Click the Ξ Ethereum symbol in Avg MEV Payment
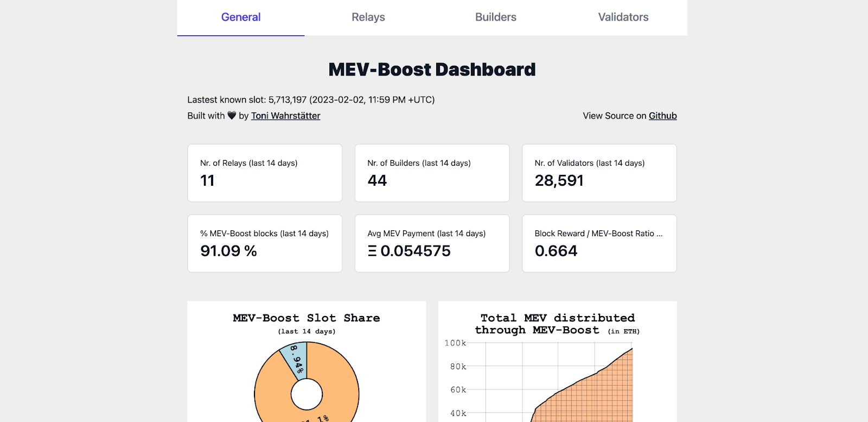The height and width of the screenshot is (422, 868). pyautogui.click(x=372, y=251)
